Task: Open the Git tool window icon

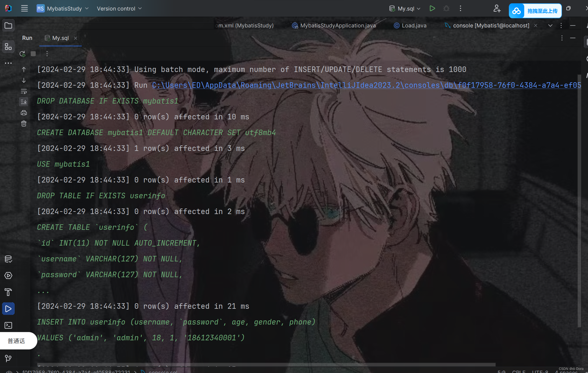Action: point(8,359)
